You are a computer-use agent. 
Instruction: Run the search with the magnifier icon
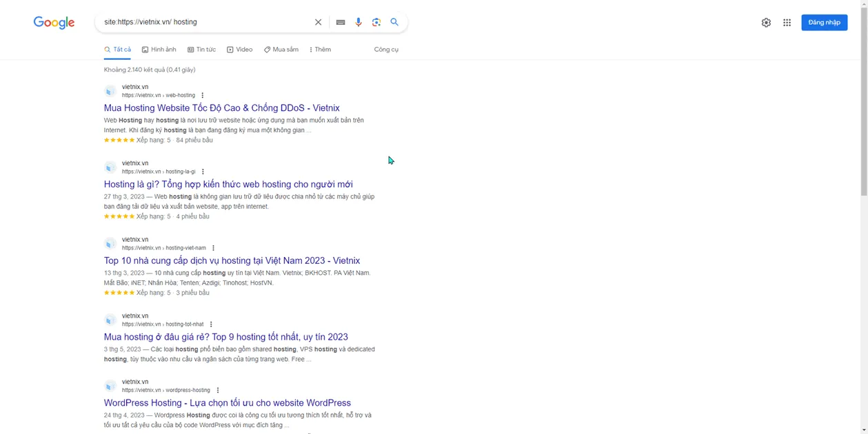pos(394,21)
